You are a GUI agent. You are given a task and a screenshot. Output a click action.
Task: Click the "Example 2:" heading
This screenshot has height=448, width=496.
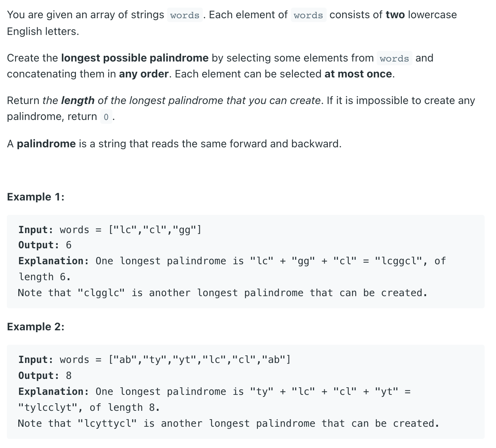point(36,327)
